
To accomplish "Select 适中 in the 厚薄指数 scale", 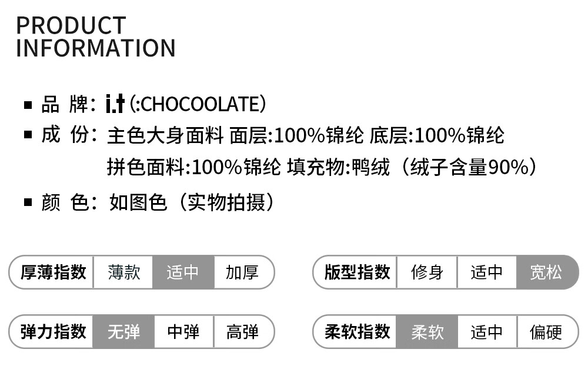I will [x=183, y=272].
